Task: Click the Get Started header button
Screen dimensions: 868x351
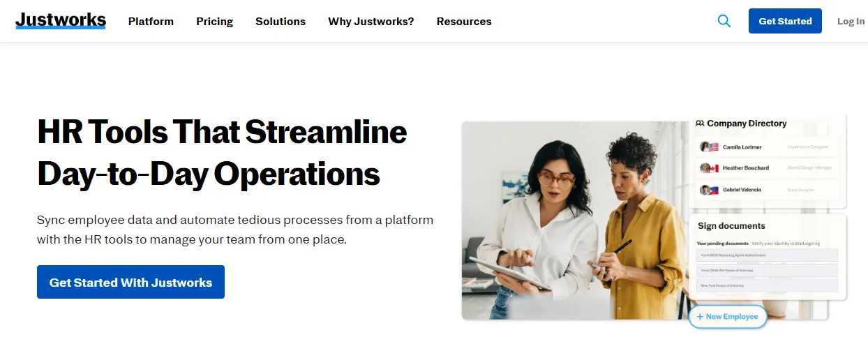Action: tap(785, 21)
